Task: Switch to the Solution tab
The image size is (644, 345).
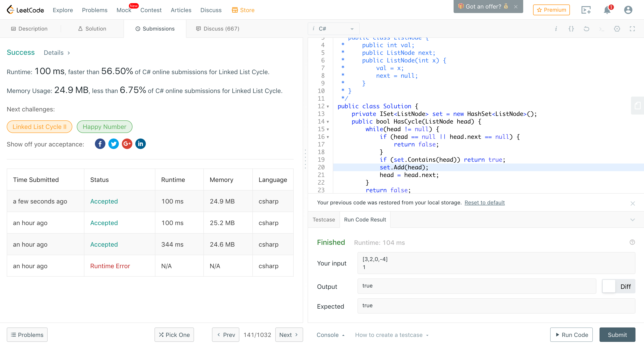Action: 92,29
